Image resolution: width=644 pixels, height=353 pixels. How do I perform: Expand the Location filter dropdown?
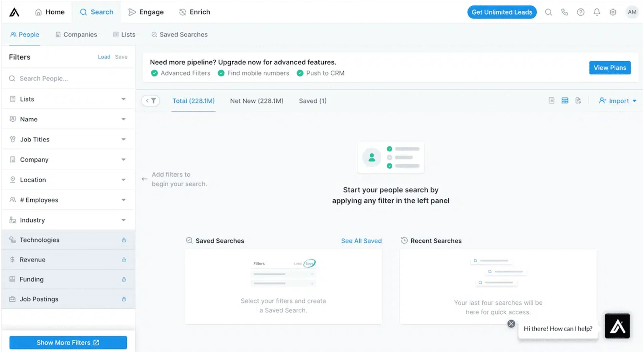tap(123, 180)
